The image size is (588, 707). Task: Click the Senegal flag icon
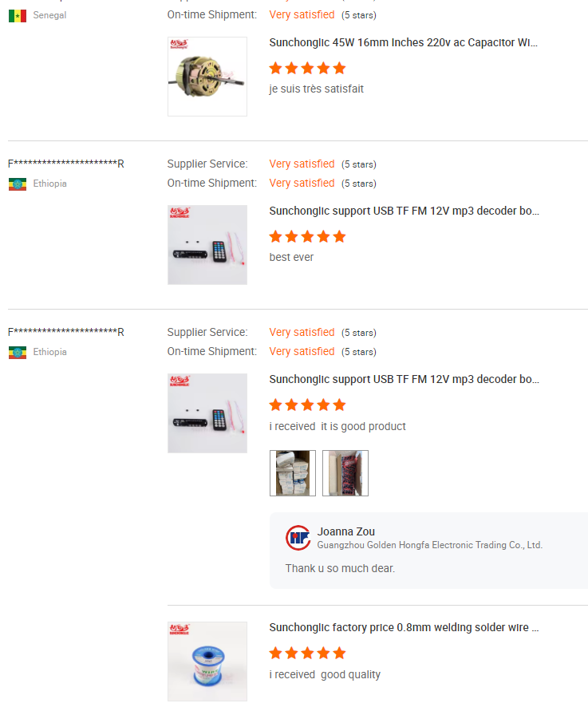click(18, 16)
